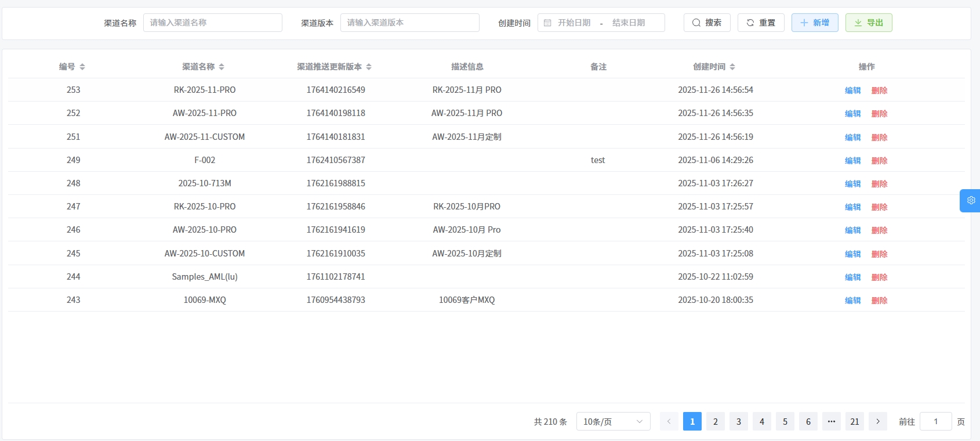Click the previous page arrow
The width and height of the screenshot is (980, 441).
coord(669,421)
